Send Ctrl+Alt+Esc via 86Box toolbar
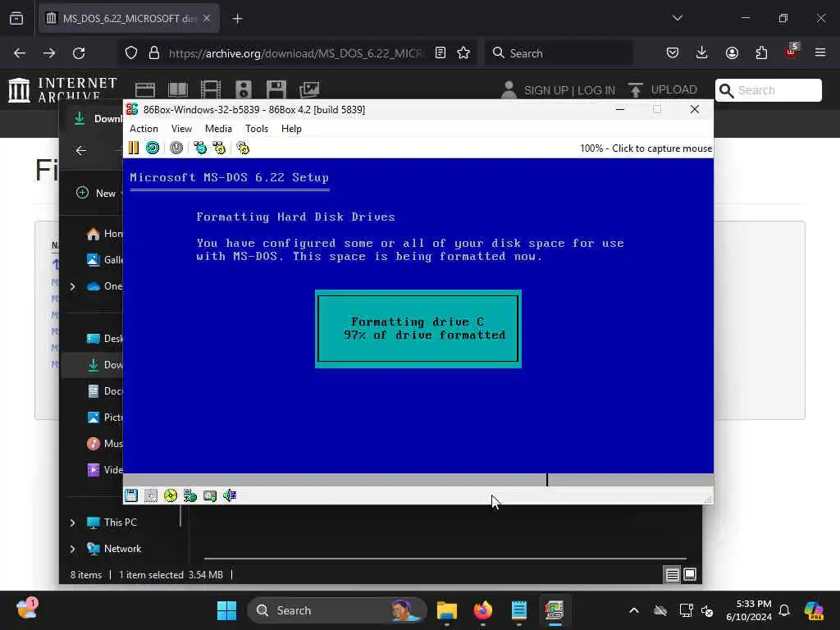 (219, 148)
